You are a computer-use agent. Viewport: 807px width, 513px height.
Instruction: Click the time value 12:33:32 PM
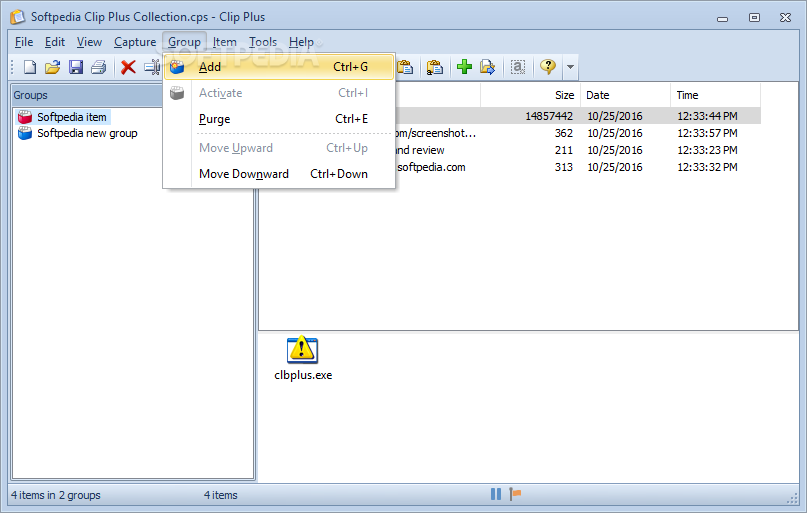[707, 167]
